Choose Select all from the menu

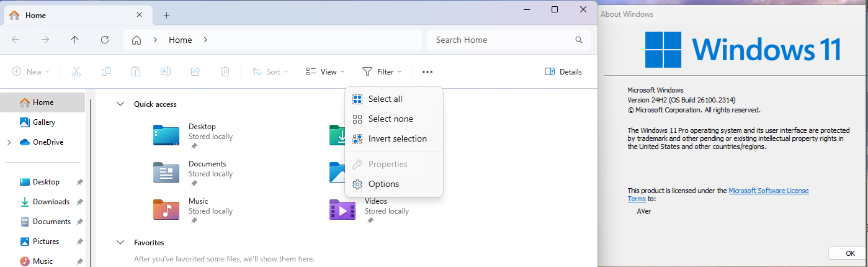click(x=394, y=99)
